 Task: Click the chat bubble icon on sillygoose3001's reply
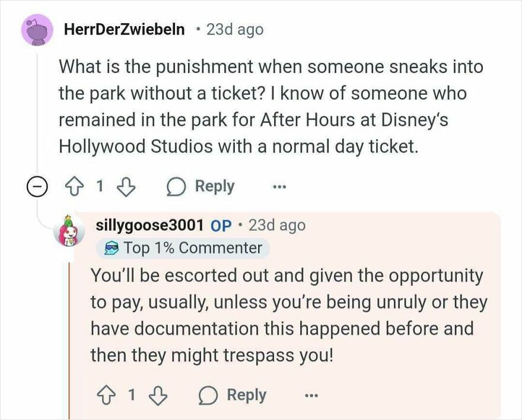208,394
